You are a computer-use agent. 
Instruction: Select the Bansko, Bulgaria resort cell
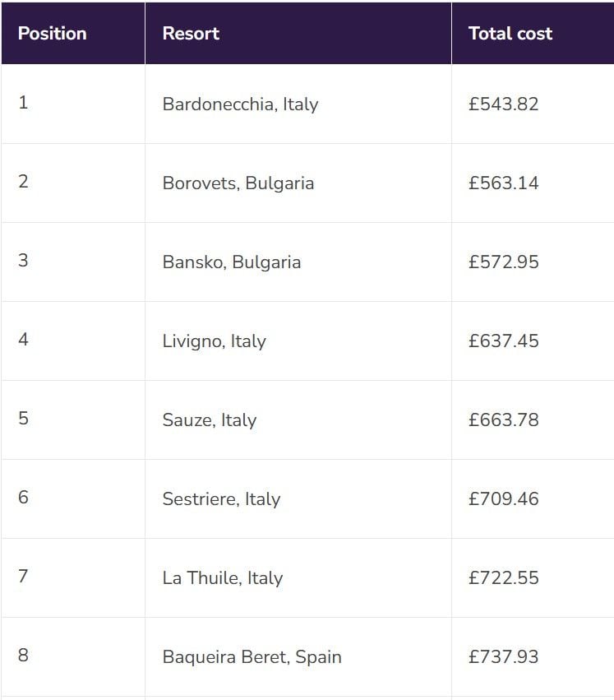tap(298, 262)
